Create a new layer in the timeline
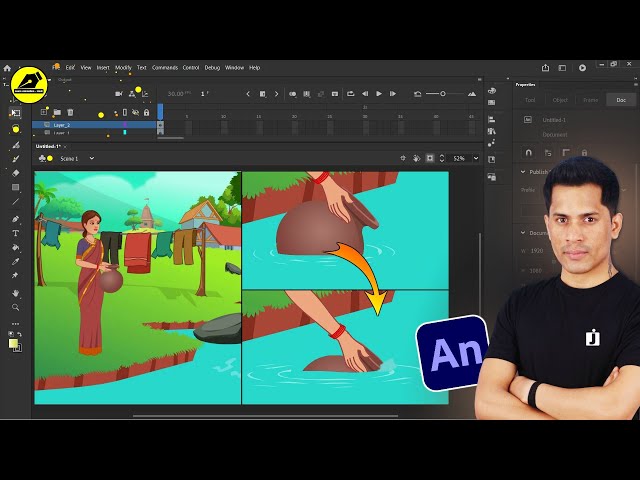 pos(44,112)
